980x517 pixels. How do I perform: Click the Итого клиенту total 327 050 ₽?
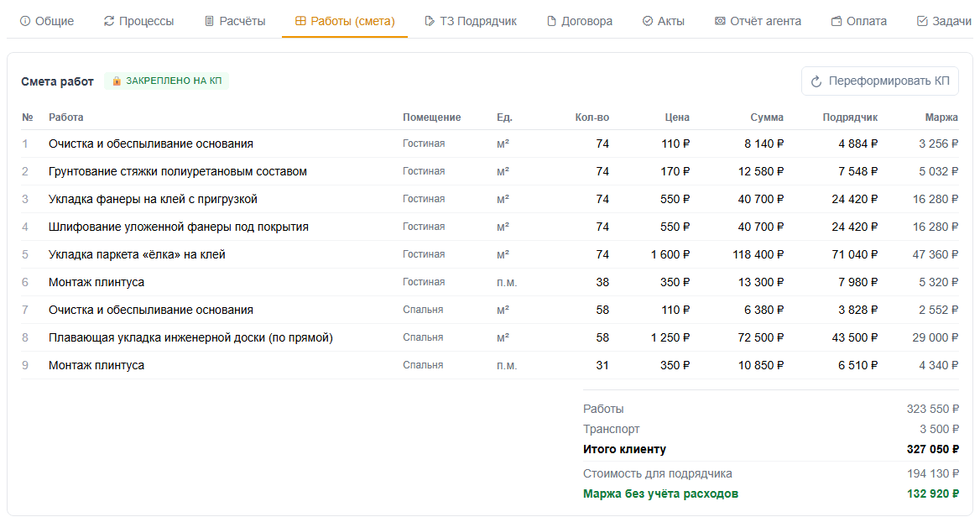932,450
